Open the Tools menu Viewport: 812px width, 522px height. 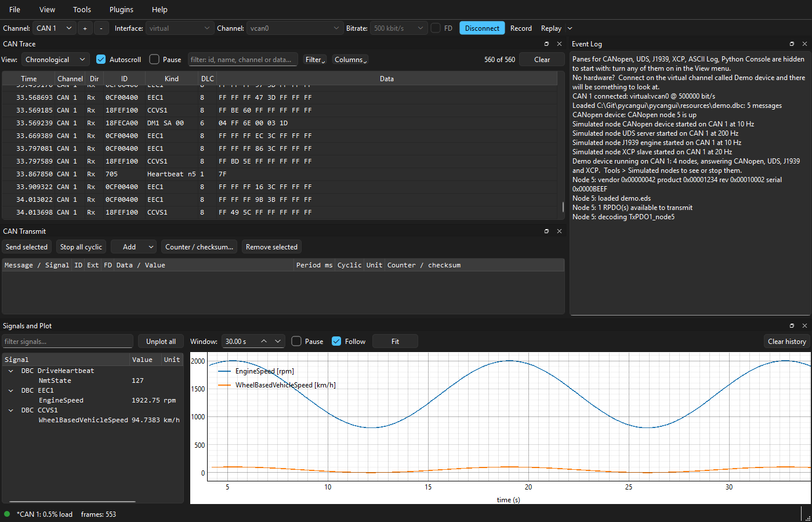coord(82,9)
